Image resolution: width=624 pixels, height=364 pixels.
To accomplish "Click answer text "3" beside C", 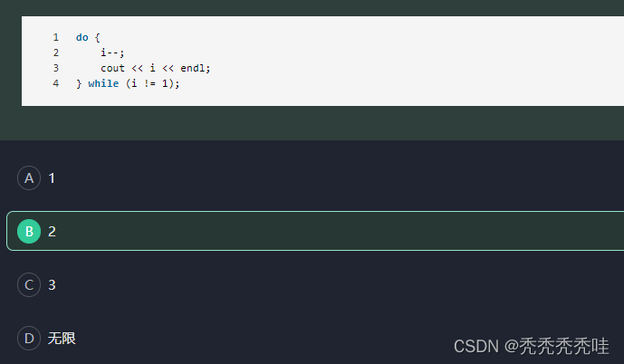I will coord(53,285).
